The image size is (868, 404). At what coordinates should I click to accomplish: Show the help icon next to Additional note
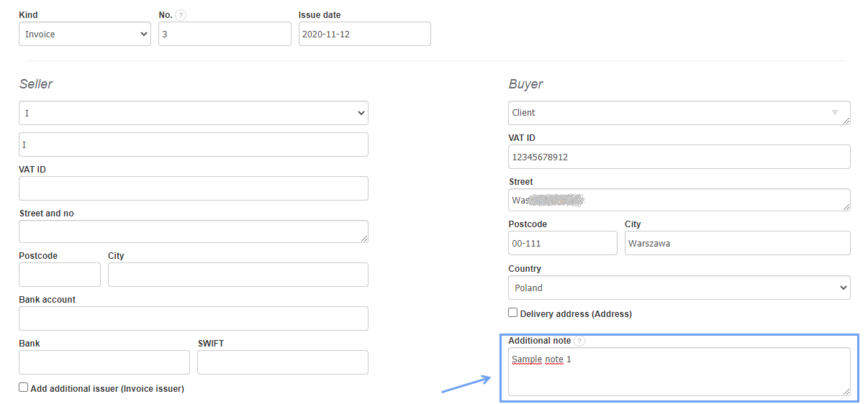click(x=580, y=341)
